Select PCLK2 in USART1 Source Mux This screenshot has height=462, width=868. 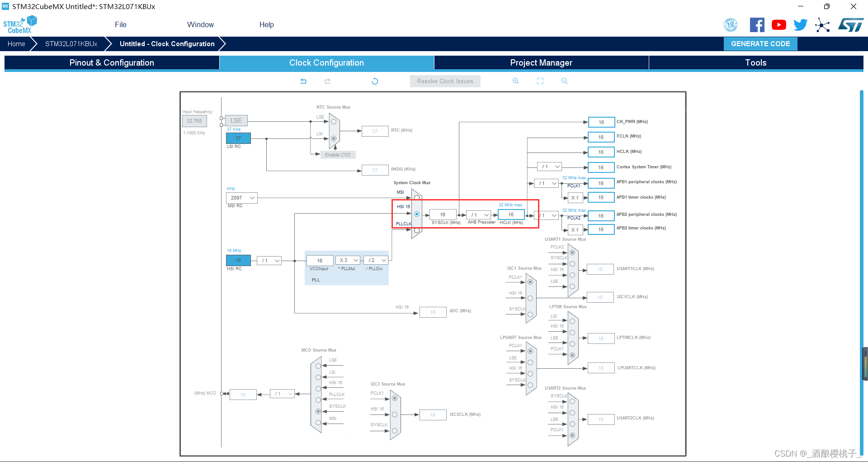pyautogui.click(x=572, y=252)
